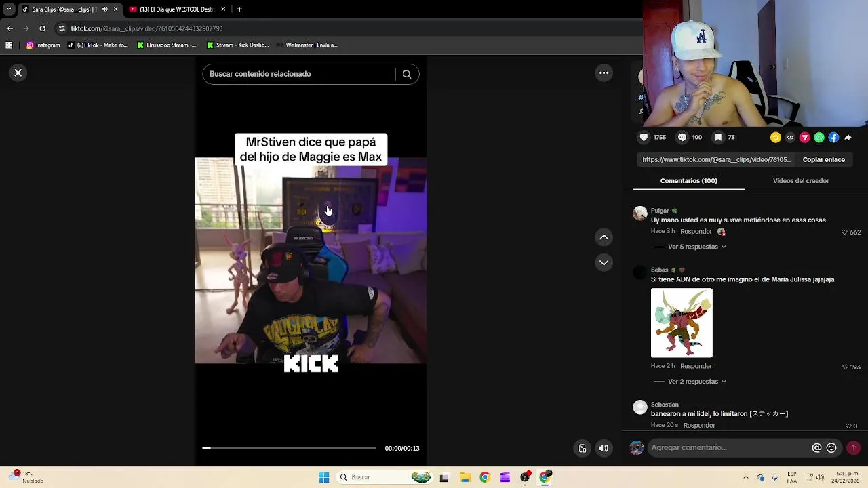Save video with bookmark icon
This screenshot has width=868, height=488.
click(718, 137)
